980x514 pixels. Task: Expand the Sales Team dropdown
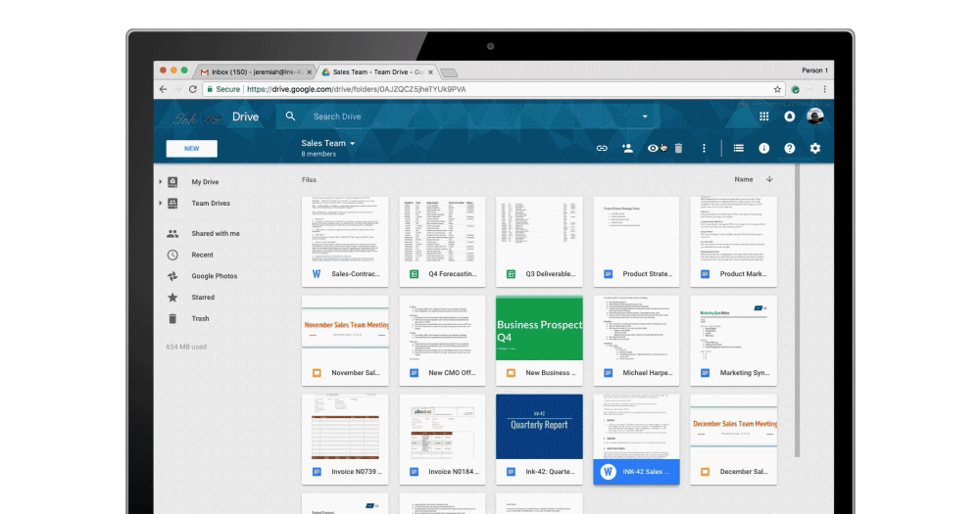tap(353, 144)
